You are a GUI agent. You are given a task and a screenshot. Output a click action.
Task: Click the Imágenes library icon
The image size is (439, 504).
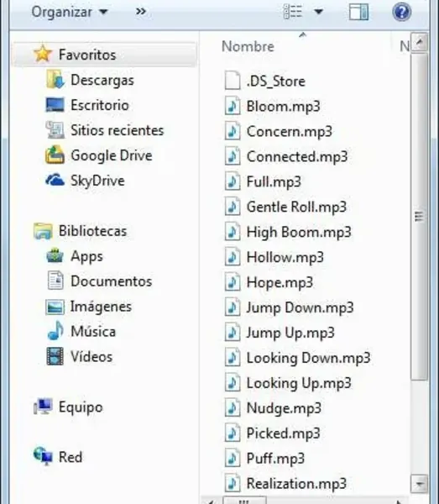click(x=55, y=307)
